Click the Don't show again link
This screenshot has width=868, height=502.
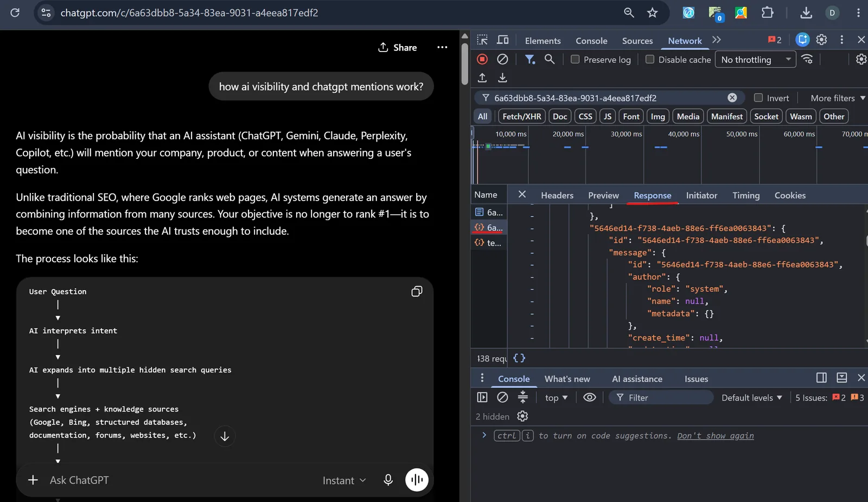[x=715, y=435]
